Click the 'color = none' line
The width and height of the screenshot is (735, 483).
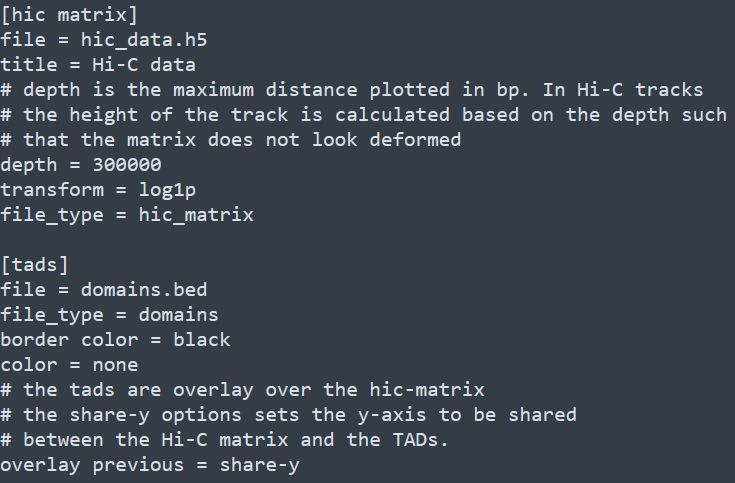[x=69, y=365]
